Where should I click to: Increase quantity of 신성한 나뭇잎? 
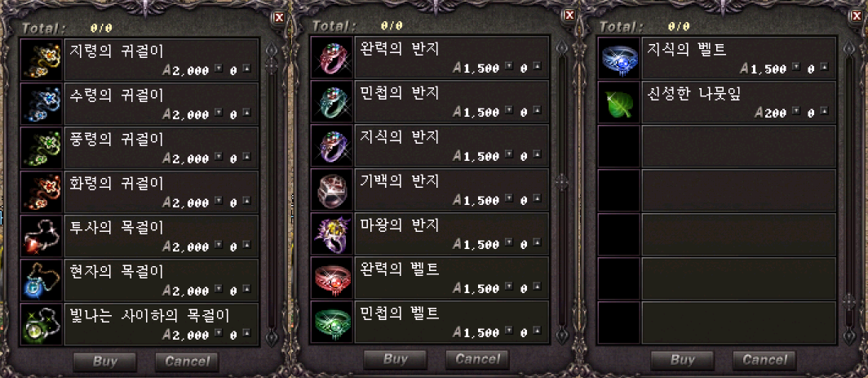pyautogui.click(x=824, y=112)
